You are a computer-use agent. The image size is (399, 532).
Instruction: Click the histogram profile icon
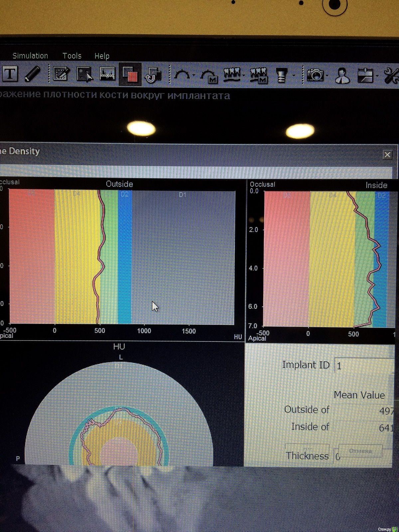tap(107, 74)
